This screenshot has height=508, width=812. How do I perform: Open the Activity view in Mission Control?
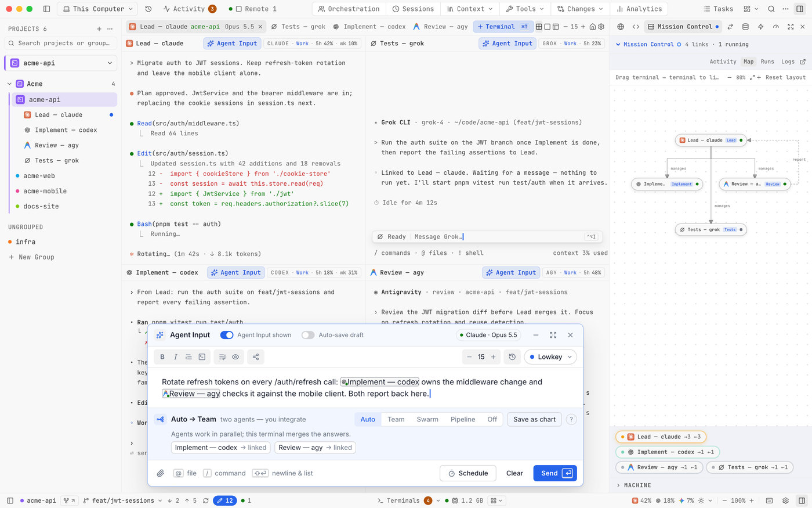(723, 62)
